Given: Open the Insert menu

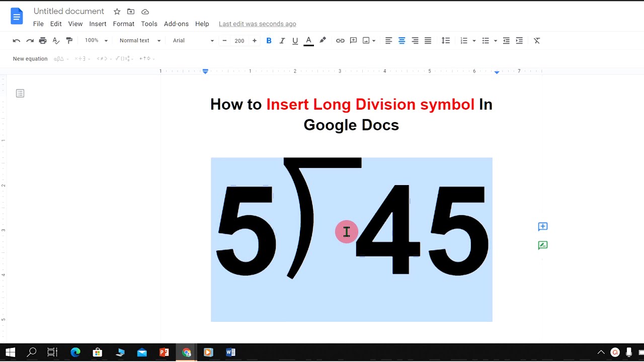Looking at the screenshot, I should pos(98,24).
